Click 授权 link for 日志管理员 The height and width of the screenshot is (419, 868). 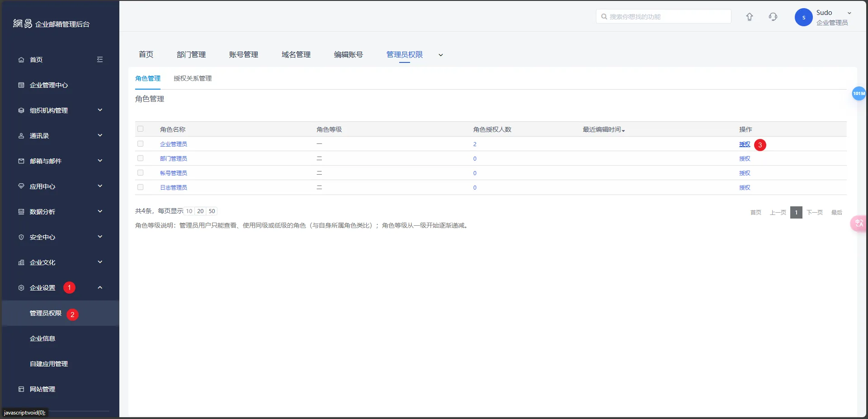[744, 187]
